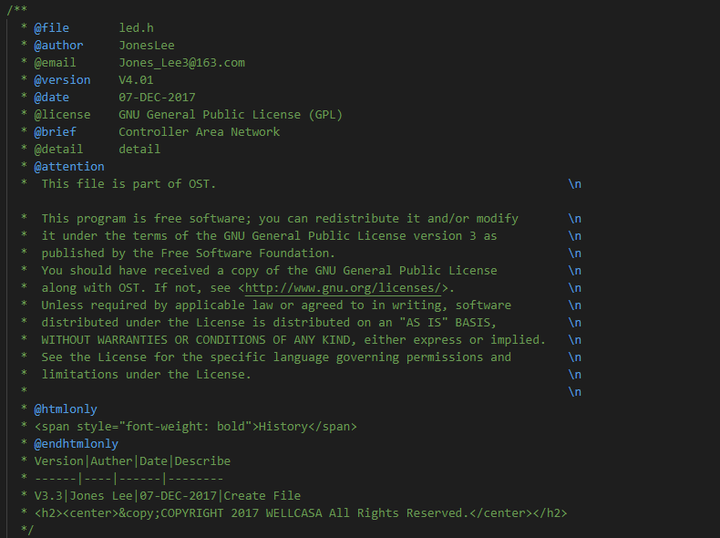
Task: Click the Version|Auther|Date|Describe header row
Action: (132, 461)
